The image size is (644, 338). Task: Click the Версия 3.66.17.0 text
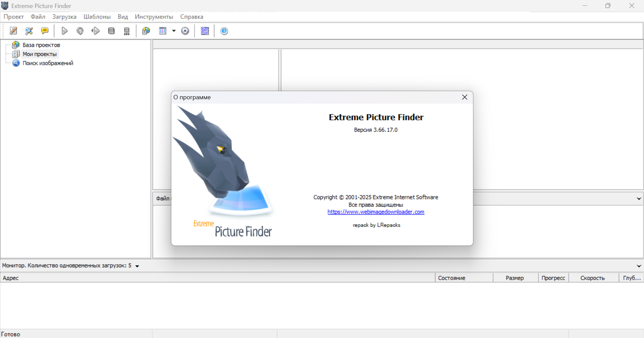376,130
